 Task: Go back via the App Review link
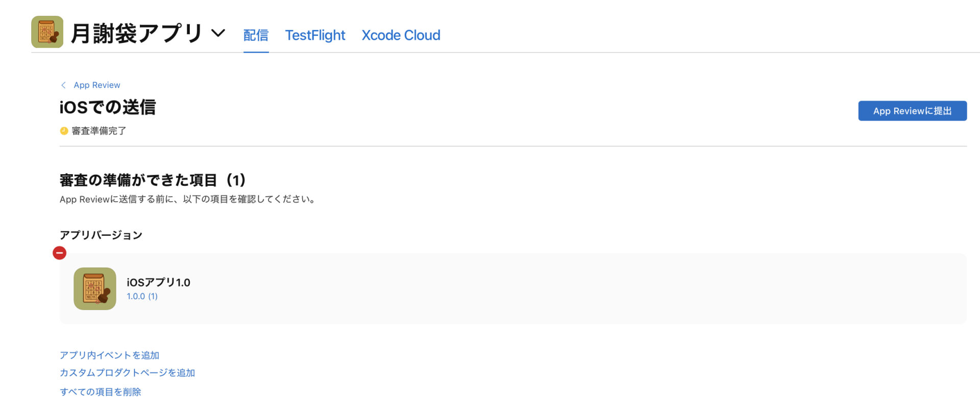pos(97,85)
